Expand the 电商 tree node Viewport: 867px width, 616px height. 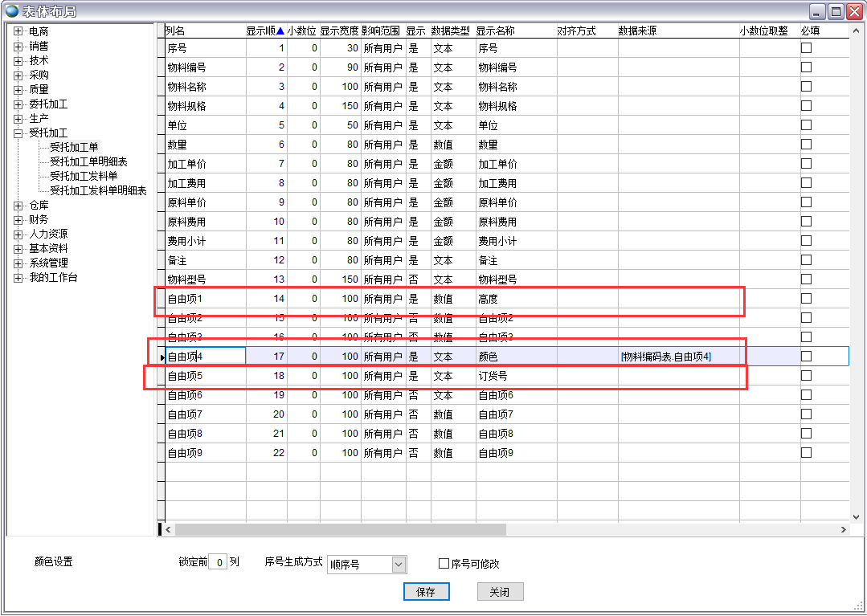18,31
